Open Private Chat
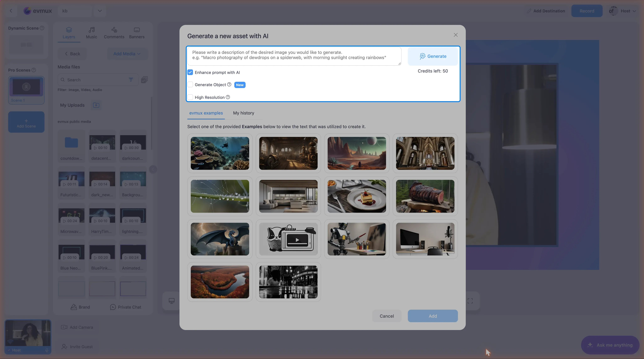644x359 pixels. point(125,307)
